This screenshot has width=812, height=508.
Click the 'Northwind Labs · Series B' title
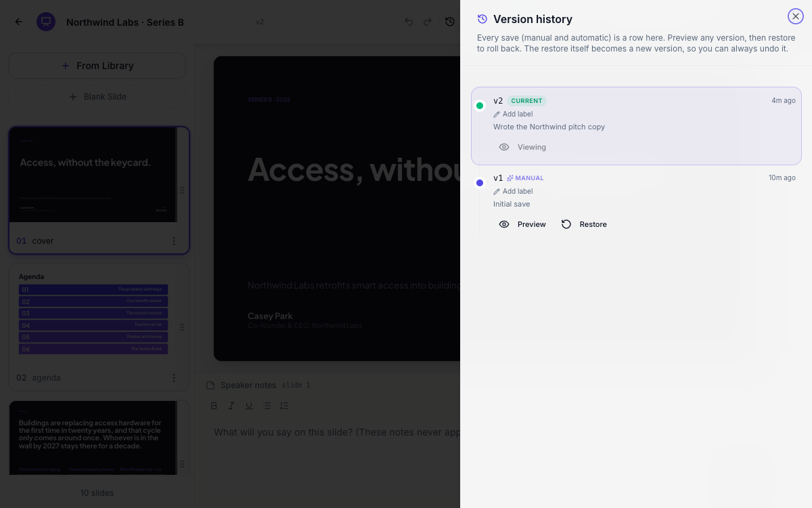pyautogui.click(x=125, y=22)
